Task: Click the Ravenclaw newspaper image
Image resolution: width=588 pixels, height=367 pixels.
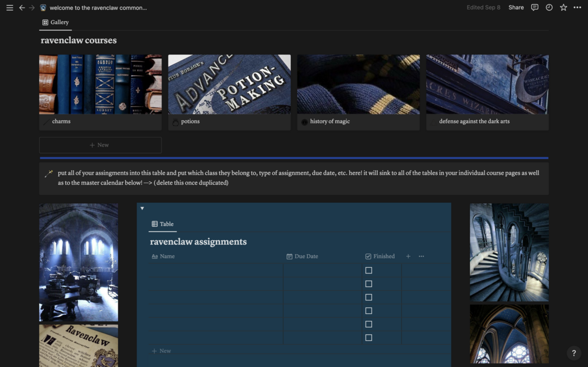Action: [79, 345]
